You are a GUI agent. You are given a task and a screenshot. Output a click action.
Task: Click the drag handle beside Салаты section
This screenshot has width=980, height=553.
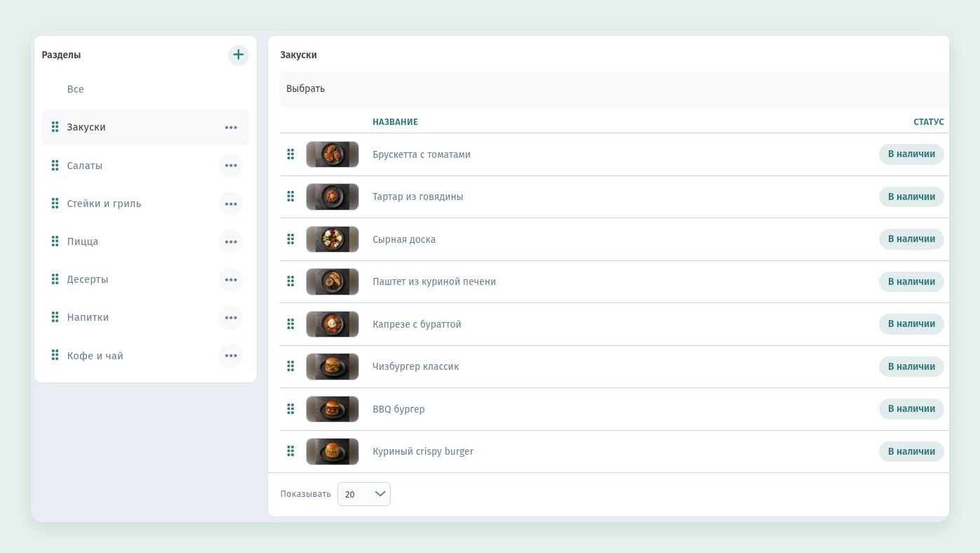55,166
